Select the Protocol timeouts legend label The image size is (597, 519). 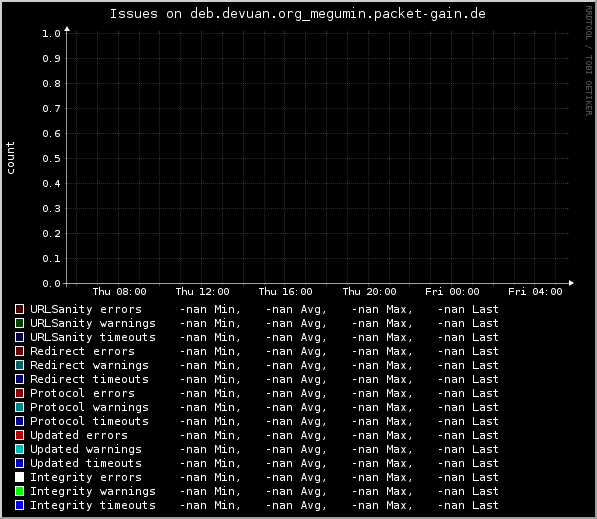(x=89, y=421)
